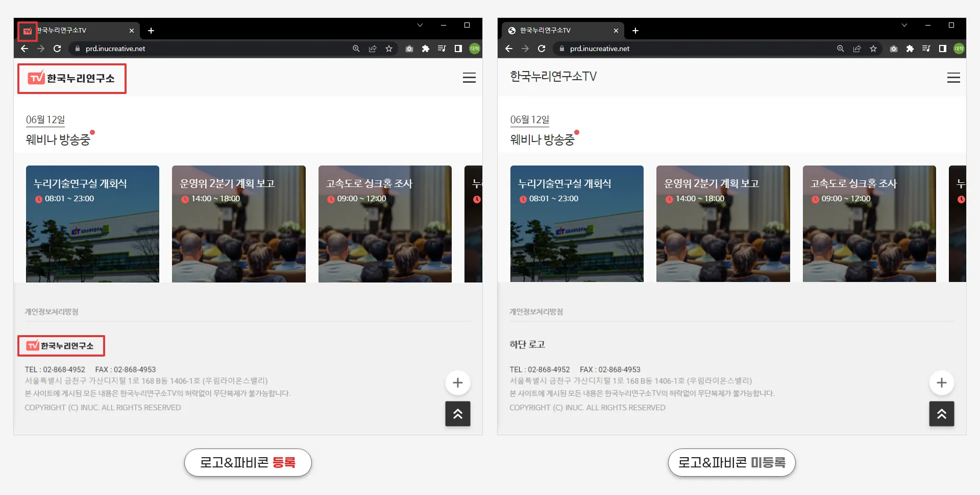Open hamburger menu on left page
The height and width of the screenshot is (495, 980).
[x=469, y=78]
